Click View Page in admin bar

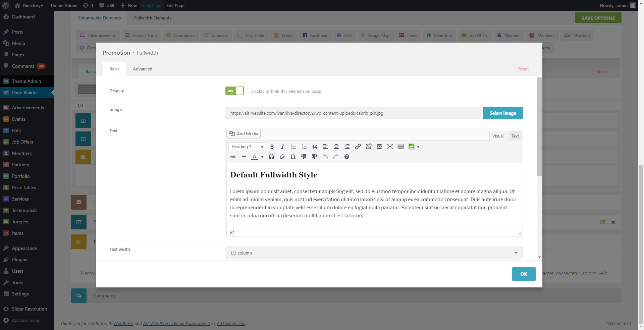(152, 5)
